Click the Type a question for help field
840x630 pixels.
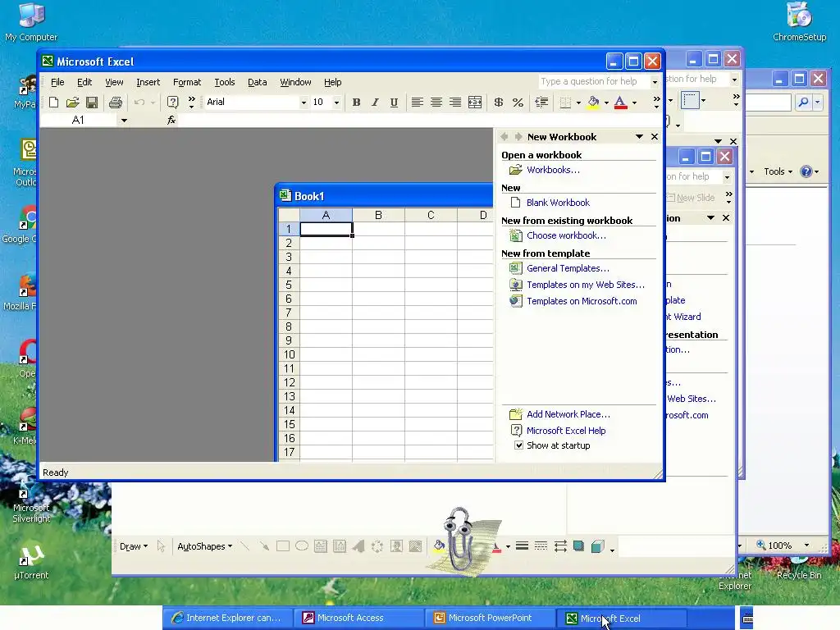pos(594,82)
